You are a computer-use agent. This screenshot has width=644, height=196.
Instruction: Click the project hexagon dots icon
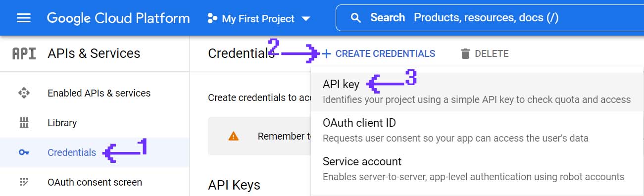(212, 19)
